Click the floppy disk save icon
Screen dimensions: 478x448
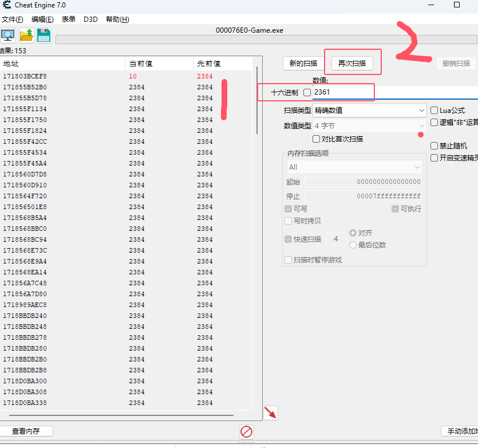coord(44,36)
